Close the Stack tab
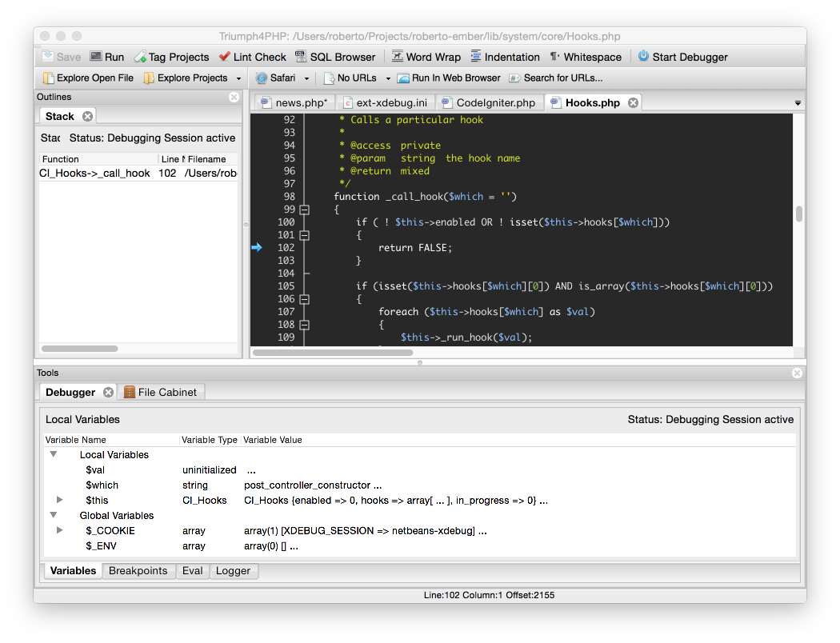Viewport: 840px width, 643px height. (x=88, y=116)
